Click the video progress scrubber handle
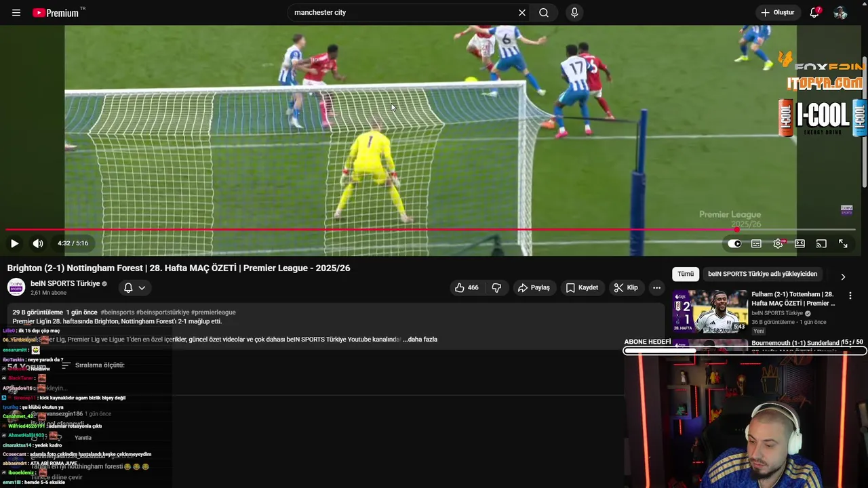This screenshot has width=868, height=488. [x=736, y=230]
